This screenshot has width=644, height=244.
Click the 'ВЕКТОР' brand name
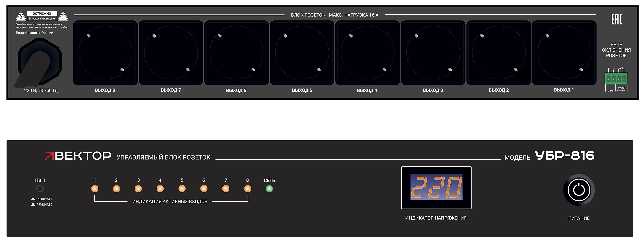click(83, 156)
